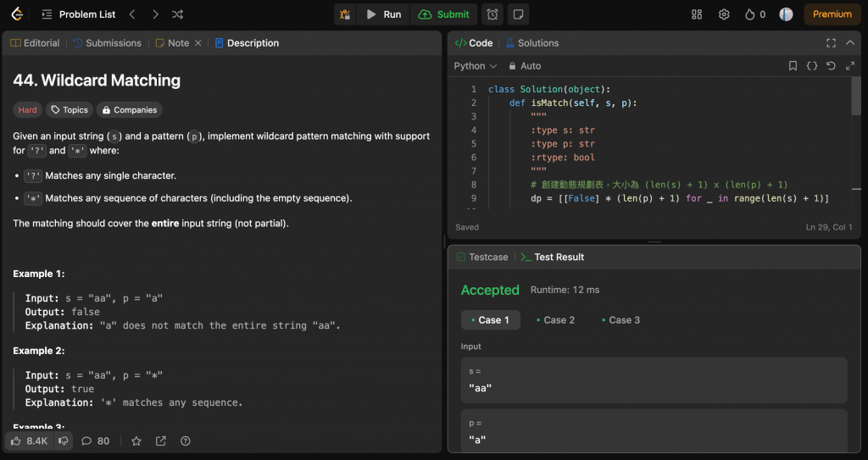The width and height of the screenshot is (868, 460).
Task: Select Case 2 test case
Action: tap(554, 320)
